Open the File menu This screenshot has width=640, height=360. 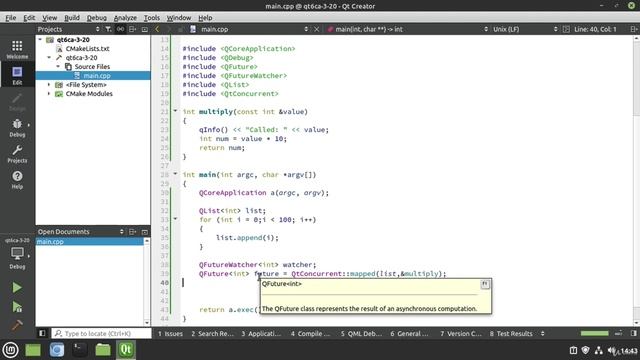(x=11, y=18)
